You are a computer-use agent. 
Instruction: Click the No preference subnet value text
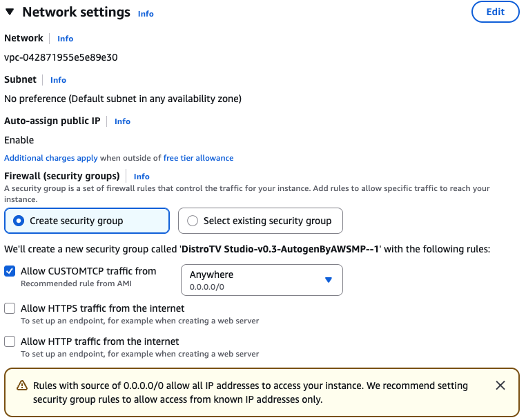(123, 99)
